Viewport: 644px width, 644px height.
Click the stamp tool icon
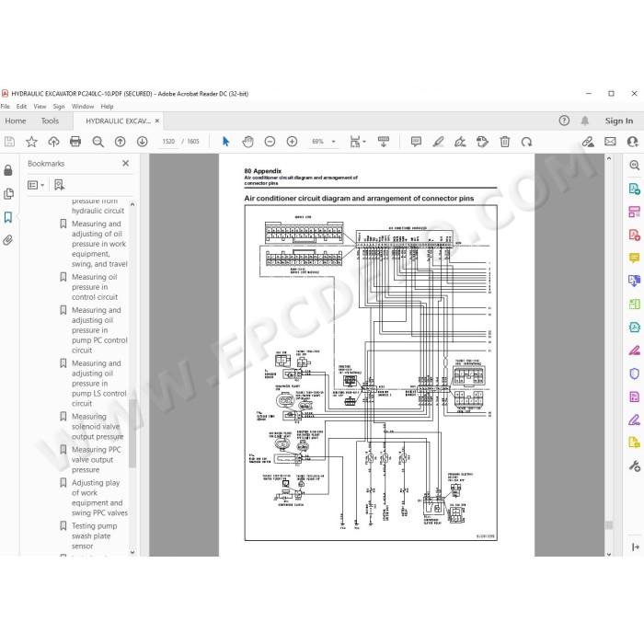tap(482, 142)
